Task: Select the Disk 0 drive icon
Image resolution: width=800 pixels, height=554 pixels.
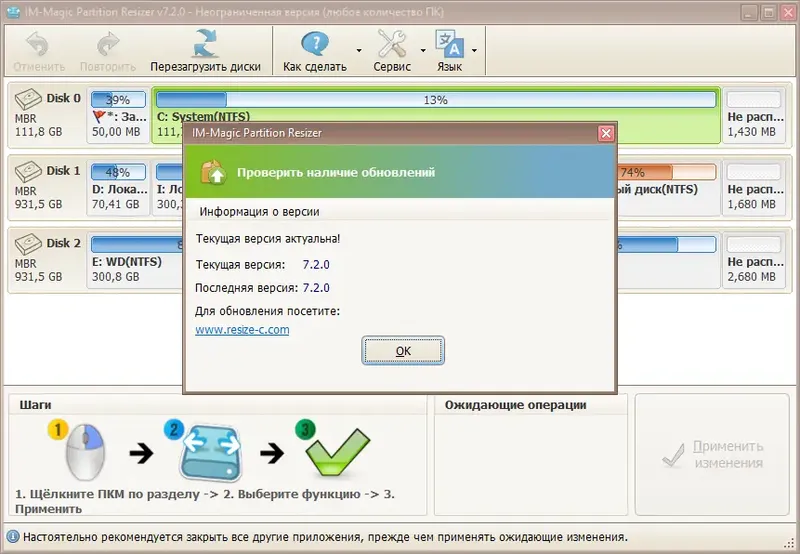Action: (x=28, y=99)
